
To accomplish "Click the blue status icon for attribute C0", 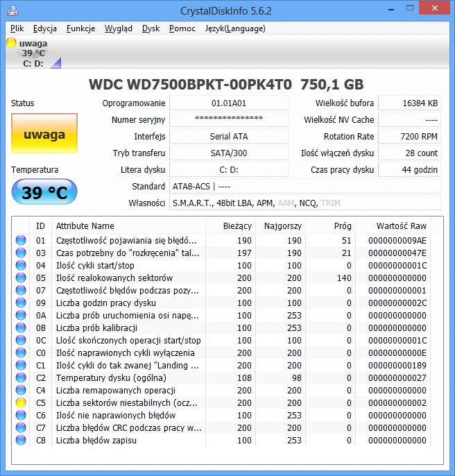I will coord(21,352).
